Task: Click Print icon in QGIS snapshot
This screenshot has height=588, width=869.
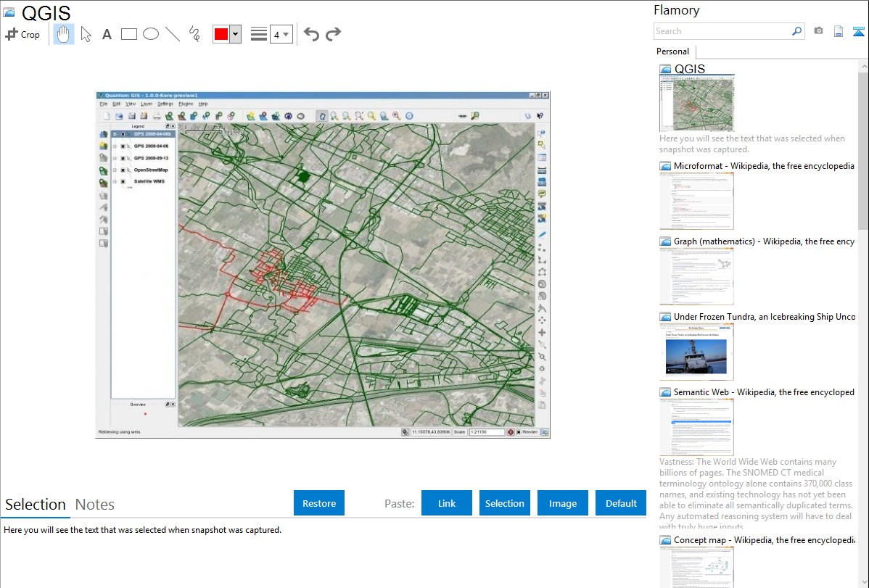Action: [x=156, y=116]
